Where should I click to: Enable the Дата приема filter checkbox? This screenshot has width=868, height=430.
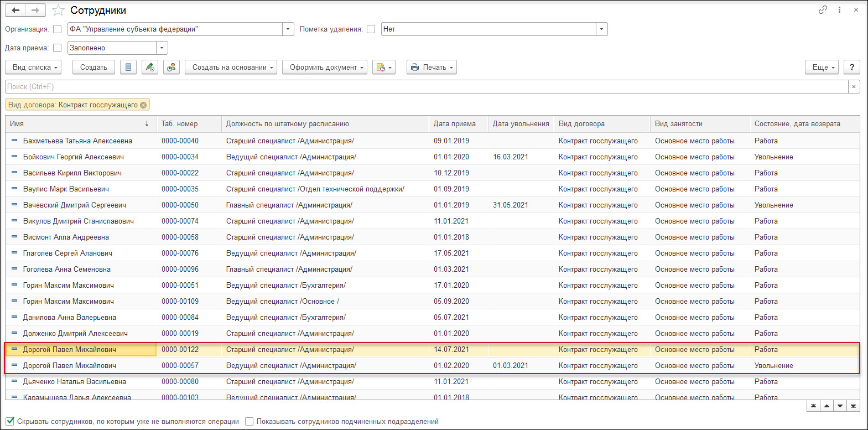(x=57, y=48)
